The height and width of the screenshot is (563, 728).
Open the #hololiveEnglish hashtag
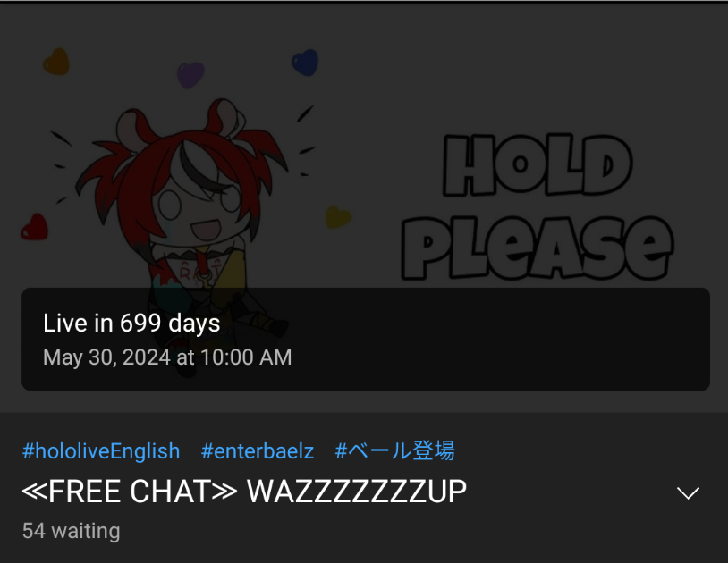(101, 451)
